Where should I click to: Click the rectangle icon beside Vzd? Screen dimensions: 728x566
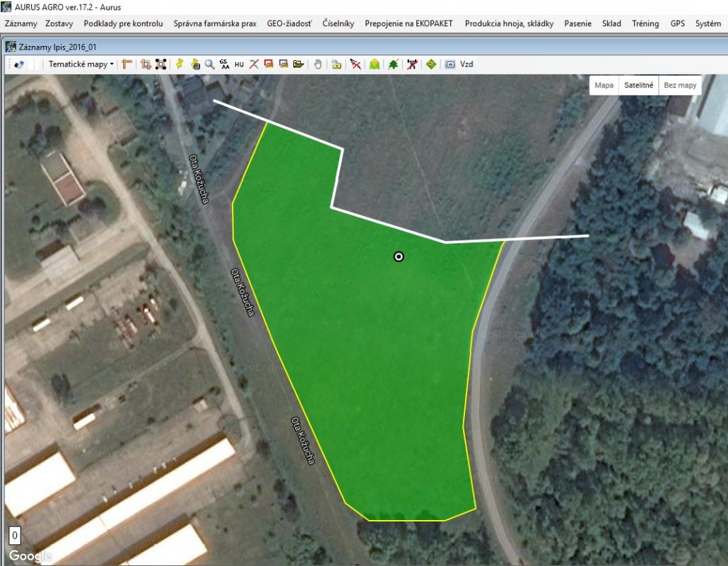click(x=450, y=64)
